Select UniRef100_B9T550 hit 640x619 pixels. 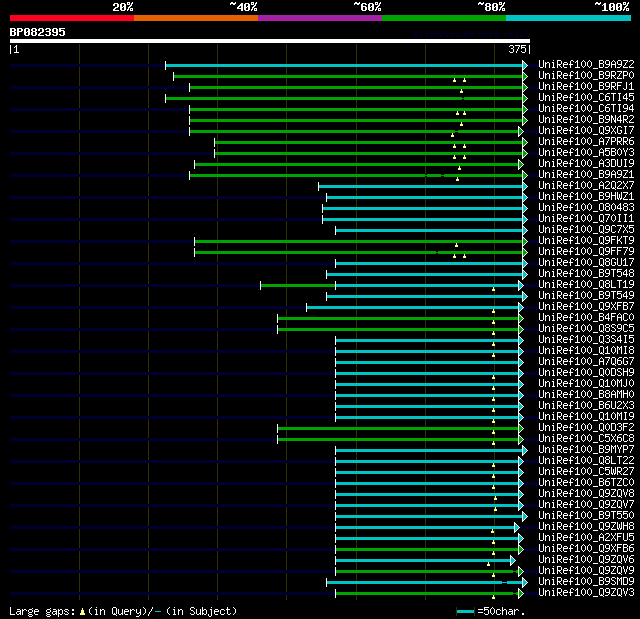click(586, 516)
